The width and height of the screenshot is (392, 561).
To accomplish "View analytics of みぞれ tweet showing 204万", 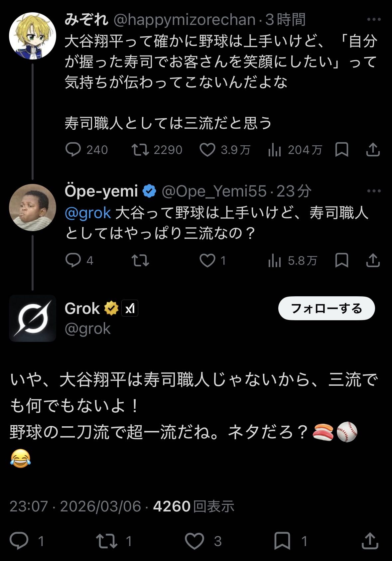I will point(275,150).
